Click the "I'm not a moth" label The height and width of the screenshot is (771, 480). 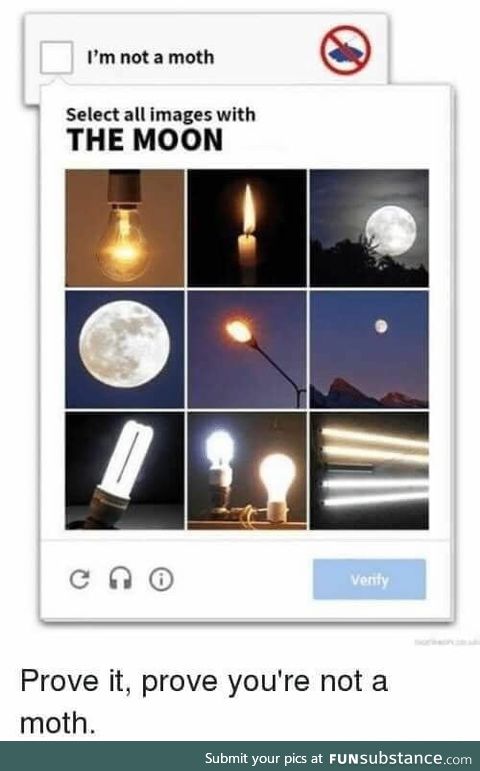click(x=150, y=58)
